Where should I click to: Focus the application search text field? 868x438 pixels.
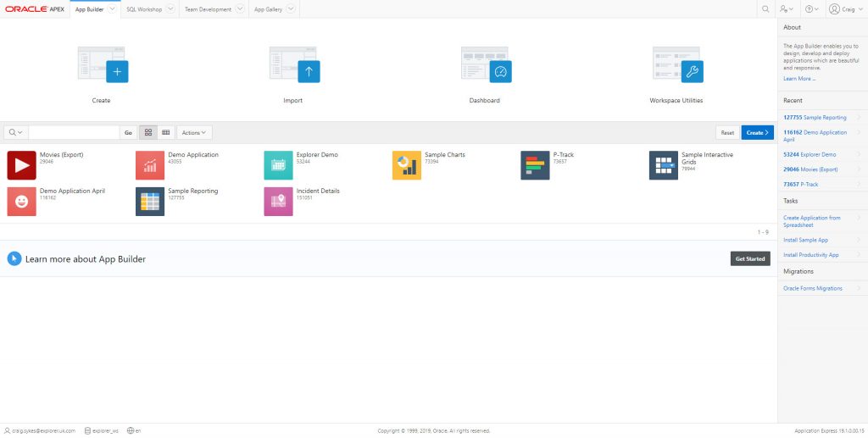[75, 133]
